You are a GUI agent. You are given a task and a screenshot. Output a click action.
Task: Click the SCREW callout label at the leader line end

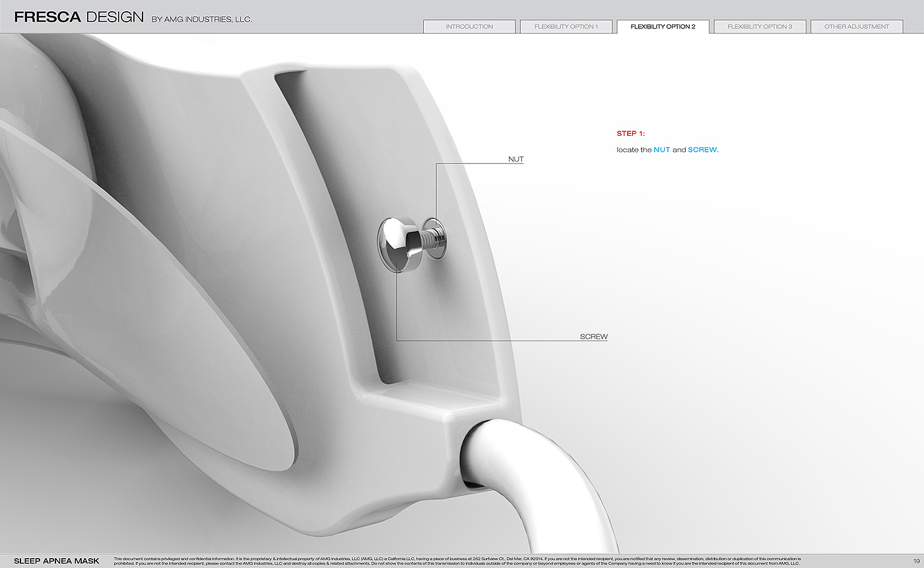(x=594, y=337)
